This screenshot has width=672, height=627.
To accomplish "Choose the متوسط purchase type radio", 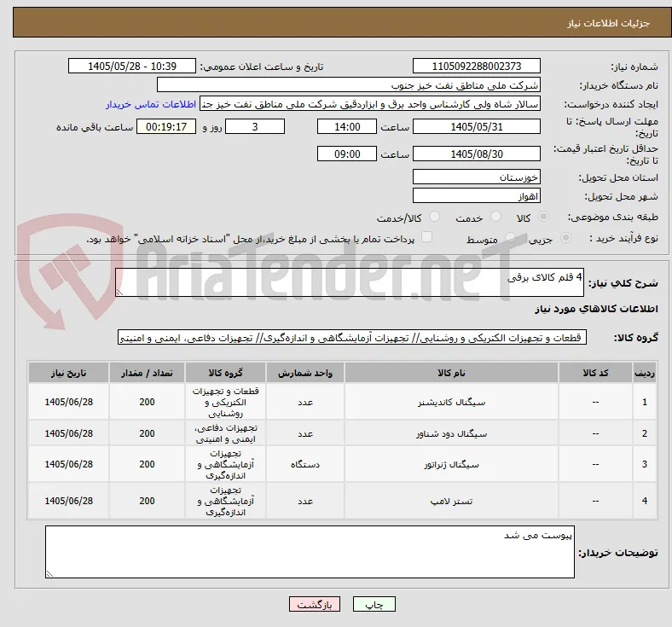I will (510, 238).
